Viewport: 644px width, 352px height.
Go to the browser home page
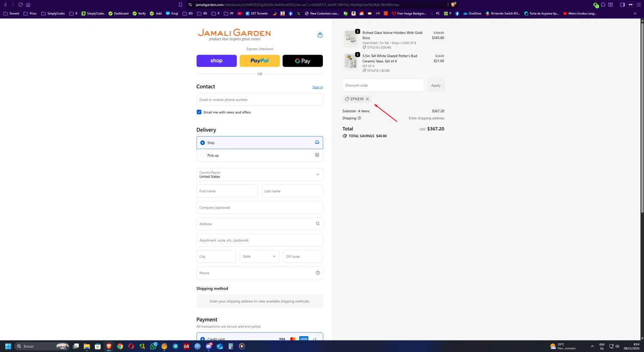28,5
